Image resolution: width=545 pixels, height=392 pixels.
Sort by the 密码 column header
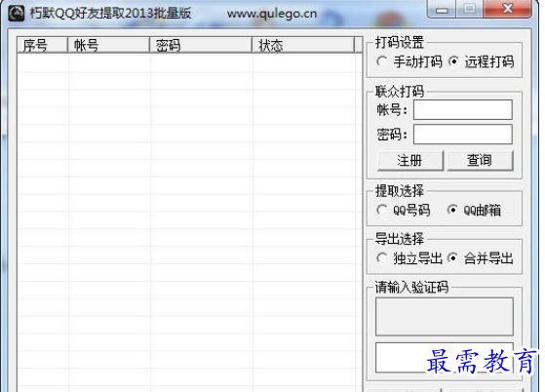[x=201, y=45]
